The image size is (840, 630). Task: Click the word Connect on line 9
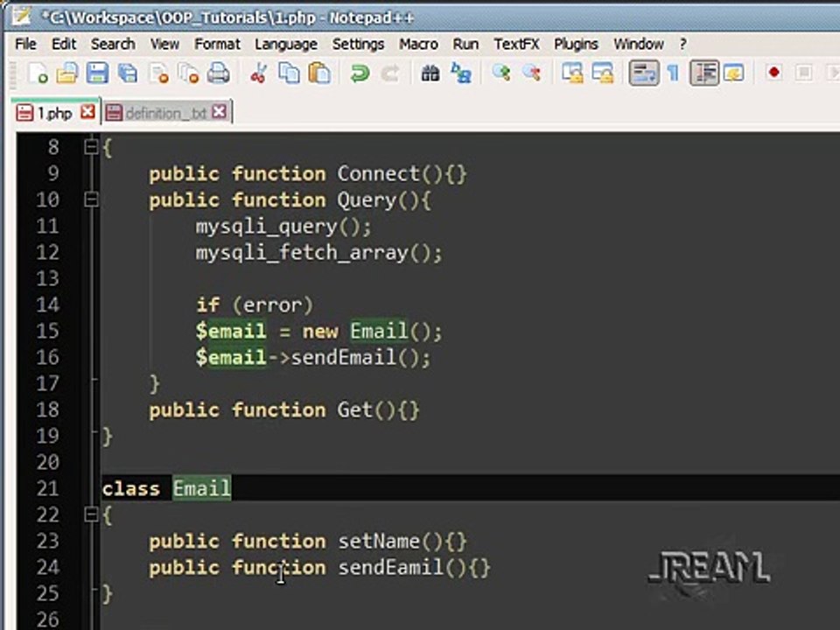pos(378,173)
